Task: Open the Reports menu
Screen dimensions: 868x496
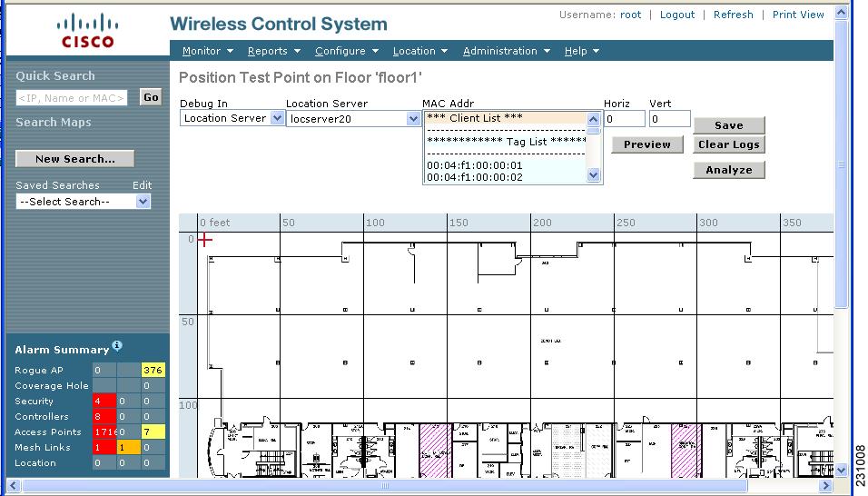Action: 274,51
